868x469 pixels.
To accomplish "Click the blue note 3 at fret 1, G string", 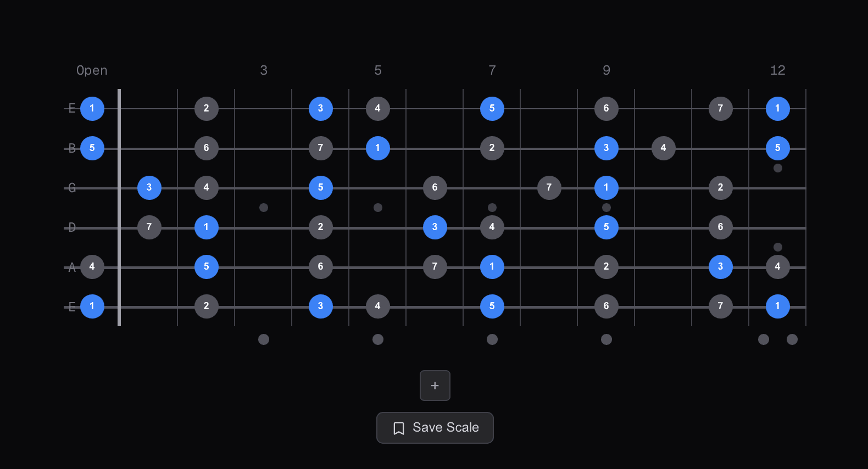I will (x=149, y=187).
